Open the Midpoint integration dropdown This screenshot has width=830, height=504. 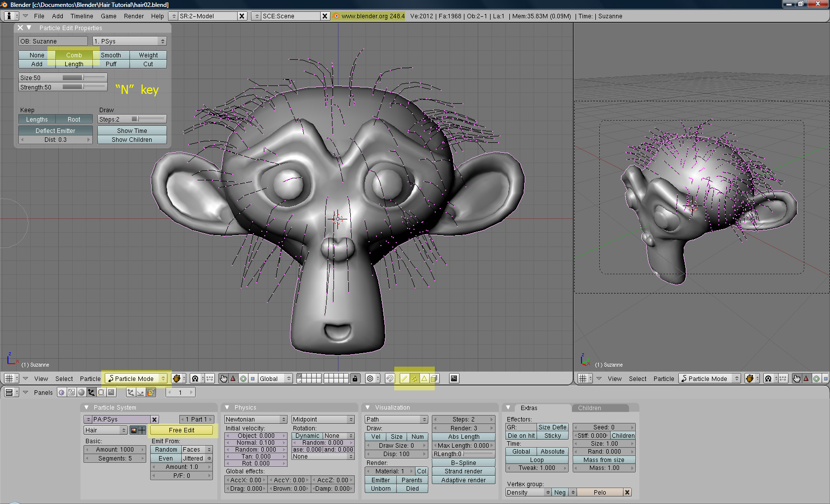coord(323,420)
